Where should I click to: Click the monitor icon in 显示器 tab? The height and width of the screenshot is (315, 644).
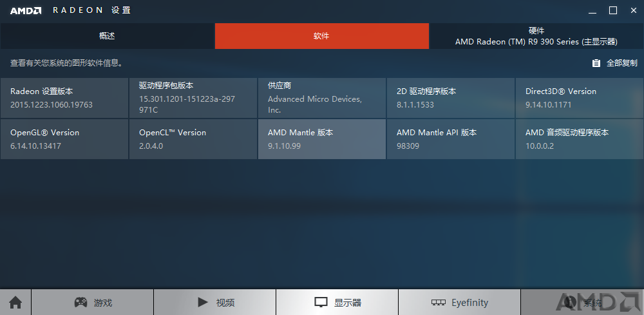click(321, 303)
